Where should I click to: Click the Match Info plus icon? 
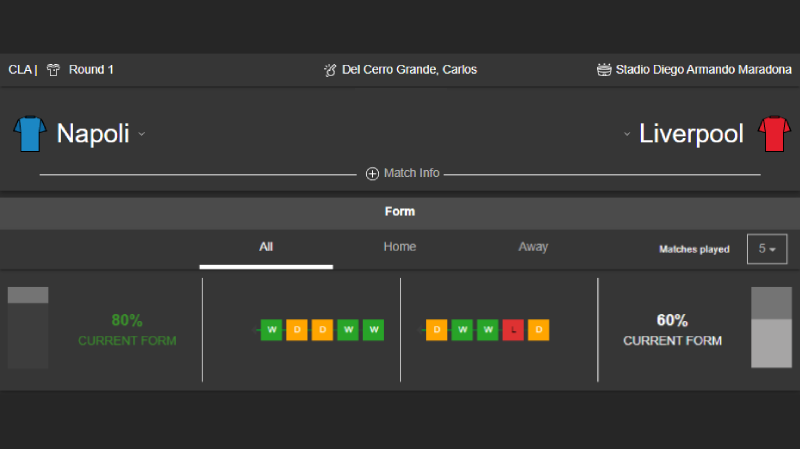372,173
